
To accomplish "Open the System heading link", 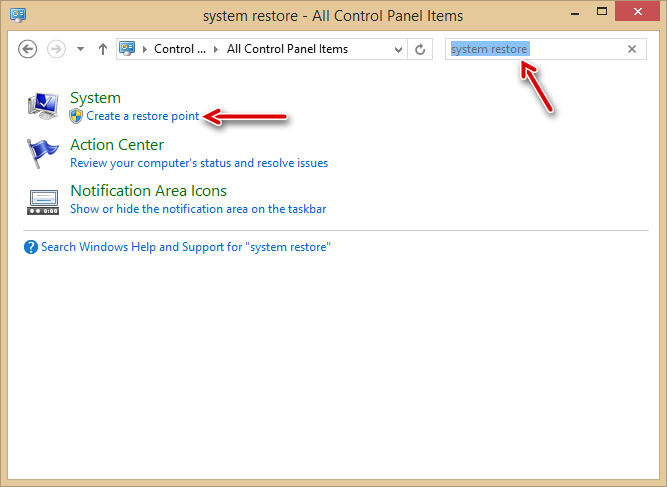I will [95, 98].
